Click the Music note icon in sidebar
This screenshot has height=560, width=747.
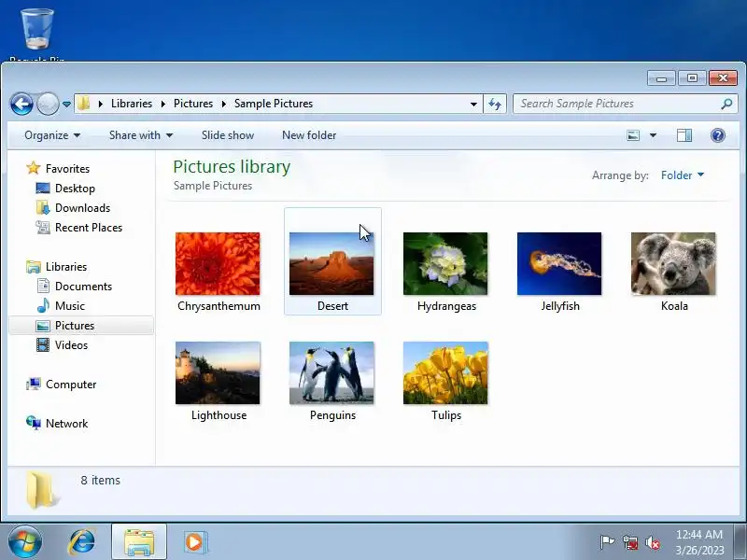pos(43,305)
